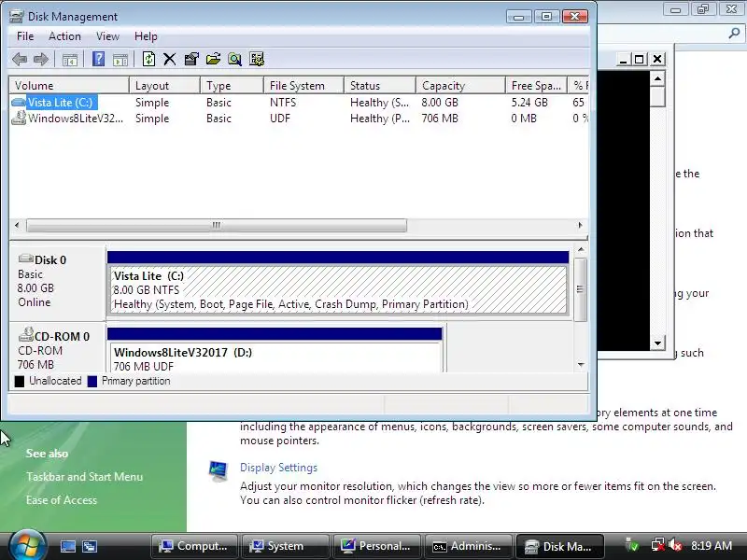
Task: Sort by the Type column header
Action: [x=232, y=85]
